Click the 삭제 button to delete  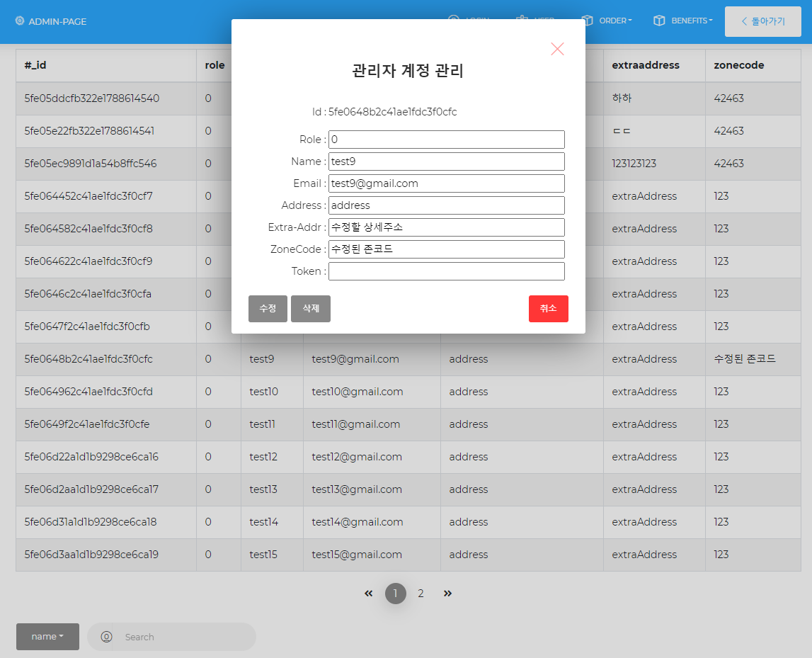pos(310,309)
